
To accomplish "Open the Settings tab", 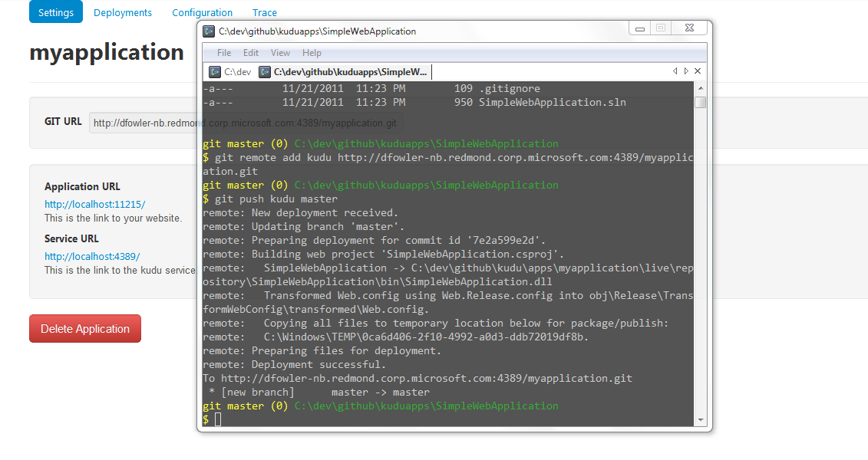I will pos(56,12).
